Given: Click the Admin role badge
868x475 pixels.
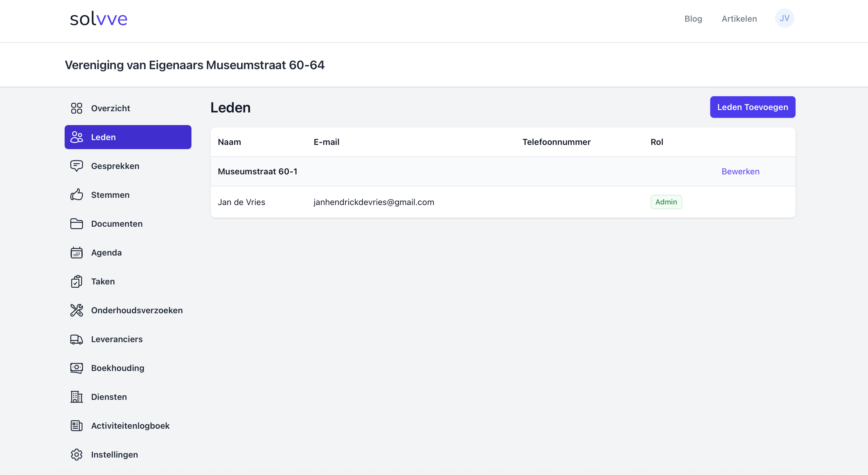Looking at the screenshot, I should (x=666, y=202).
